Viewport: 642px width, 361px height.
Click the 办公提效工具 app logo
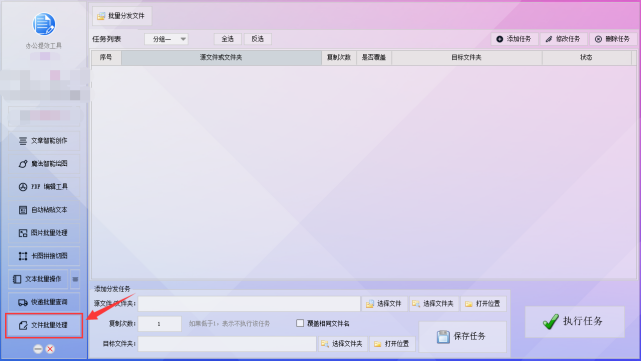pos(44,24)
